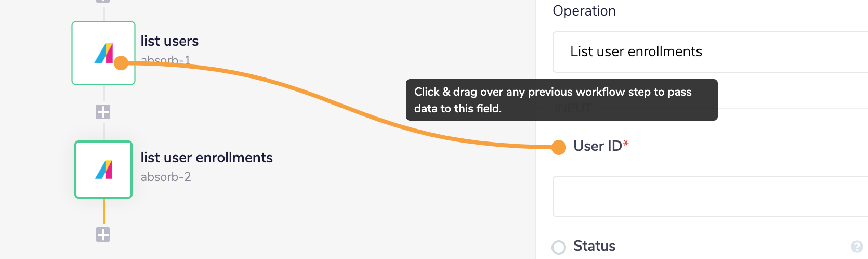Click the Operation section label
This screenshot has height=259, width=868.
[x=584, y=11]
